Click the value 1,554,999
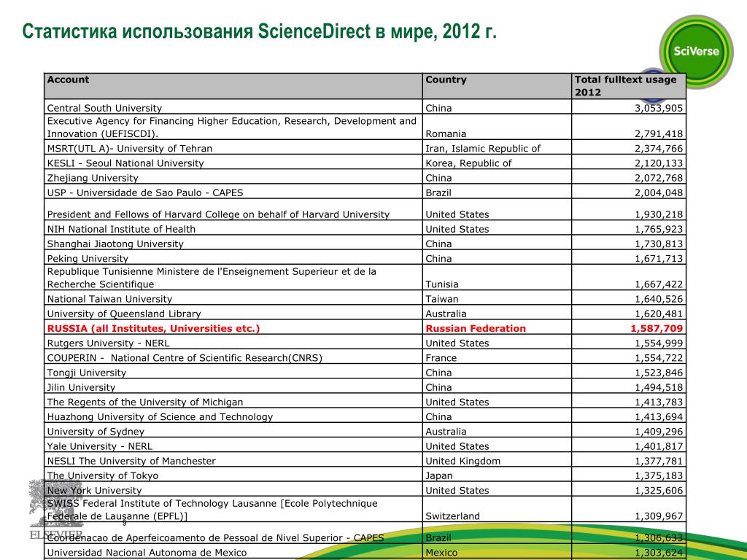The height and width of the screenshot is (560, 747). click(659, 343)
